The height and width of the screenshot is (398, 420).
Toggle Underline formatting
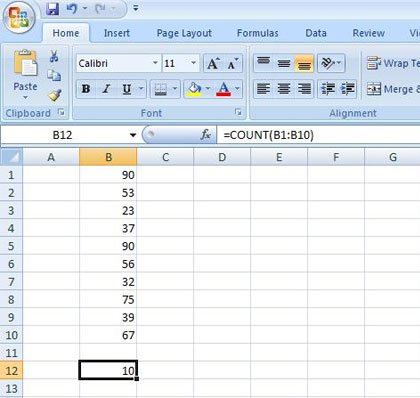coord(127,89)
